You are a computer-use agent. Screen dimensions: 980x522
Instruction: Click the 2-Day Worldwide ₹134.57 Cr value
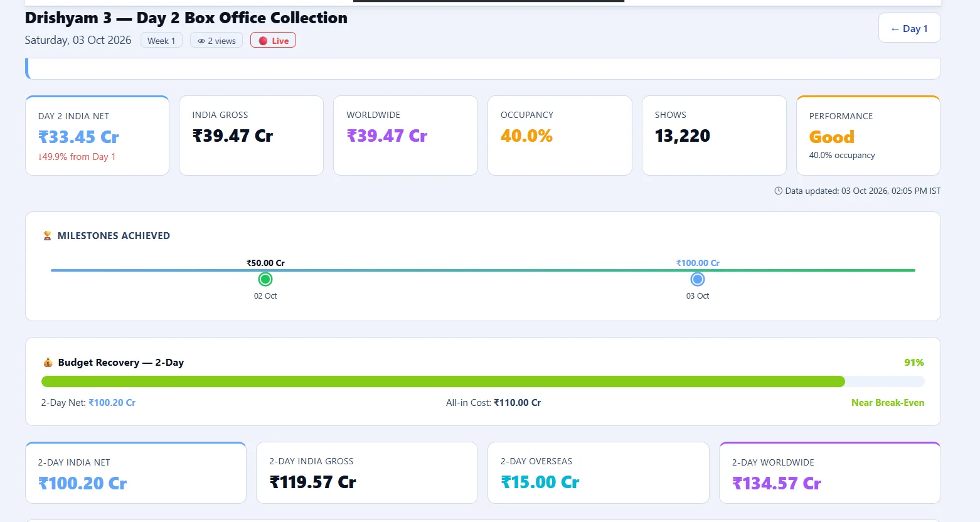coord(777,484)
